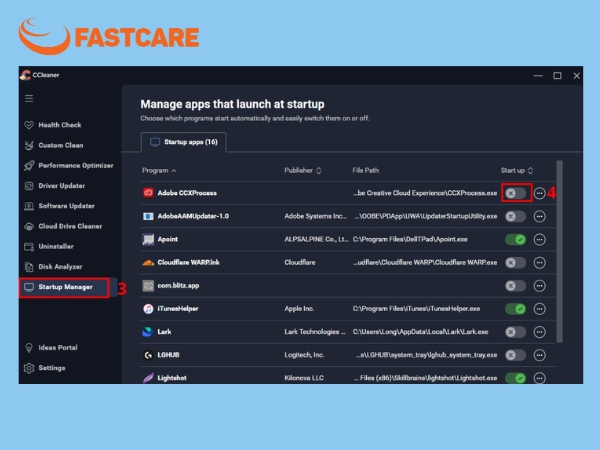
Task: Open the hamburger menu in the sidebar
Action: 29,98
